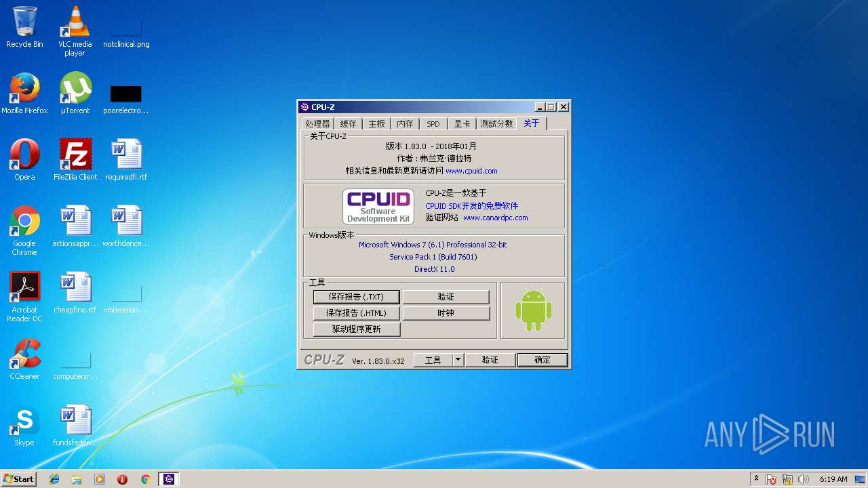This screenshot has height=488, width=868.
Task: Click the CPU-Z title bar icon
Action: [x=304, y=107]
